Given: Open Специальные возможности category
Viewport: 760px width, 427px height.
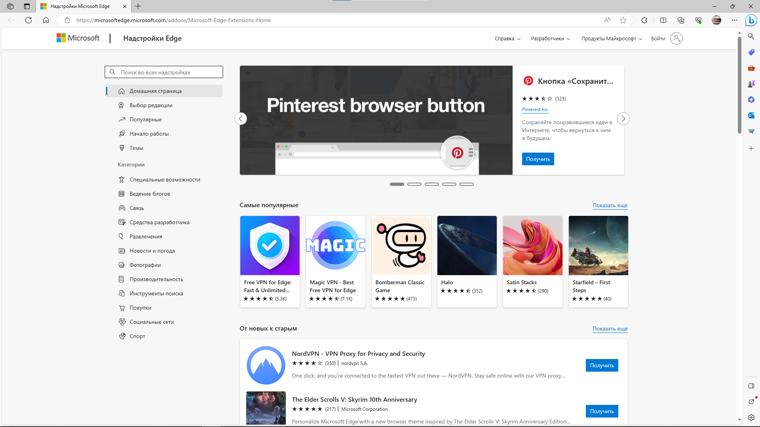Looking at the screenshot, I should 164,179.
